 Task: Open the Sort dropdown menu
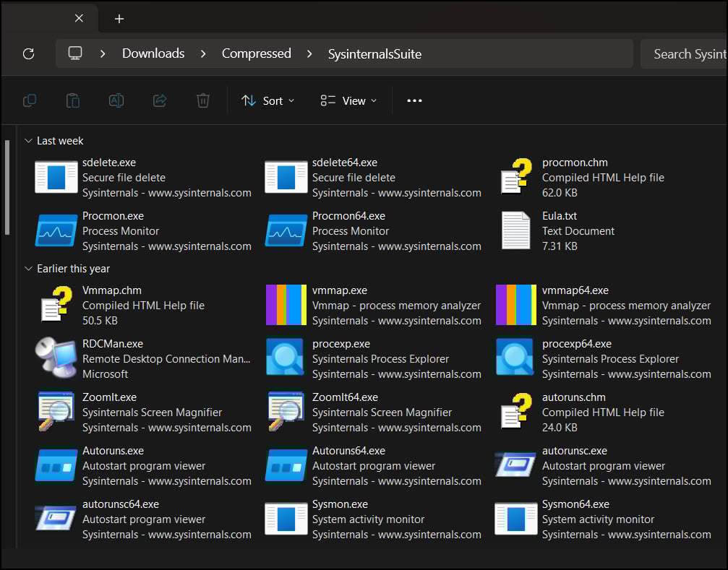pyautogui.click(x=268, y=100)
